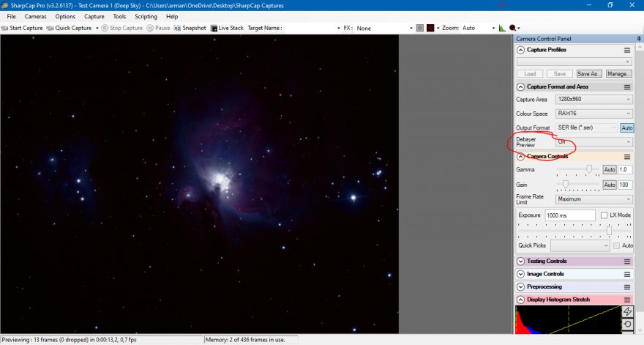This screenshot has height=345, width=644.
Task: Expand the Testing Controls section
Action: pyautogui.click(x=521, y=261)
